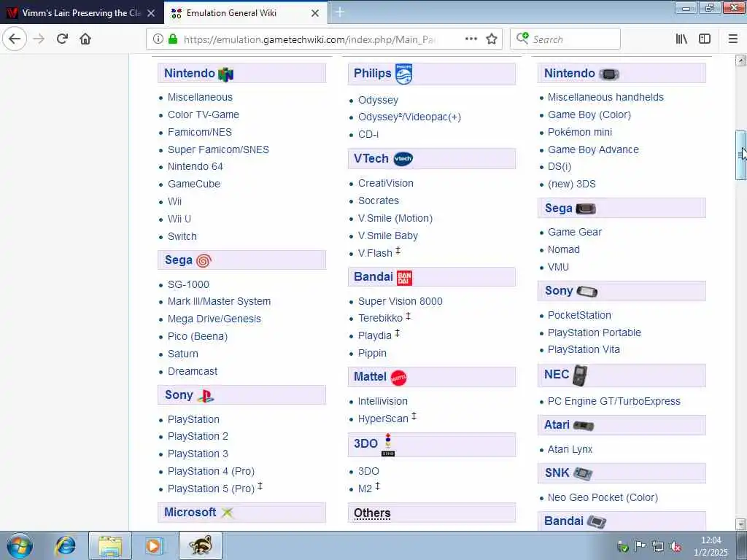Click the 3DO logo icon
The width and height of the screenshot is (747, 560).
(388, 445)
